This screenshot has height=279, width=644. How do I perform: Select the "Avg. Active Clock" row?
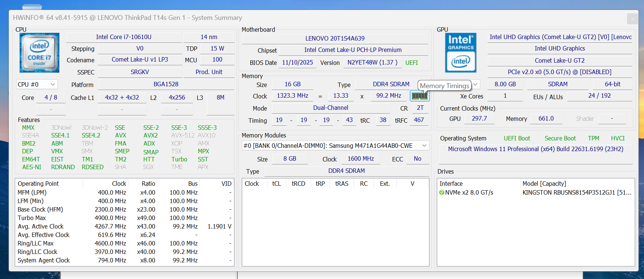pyautogui.click(x=125, y=226)
